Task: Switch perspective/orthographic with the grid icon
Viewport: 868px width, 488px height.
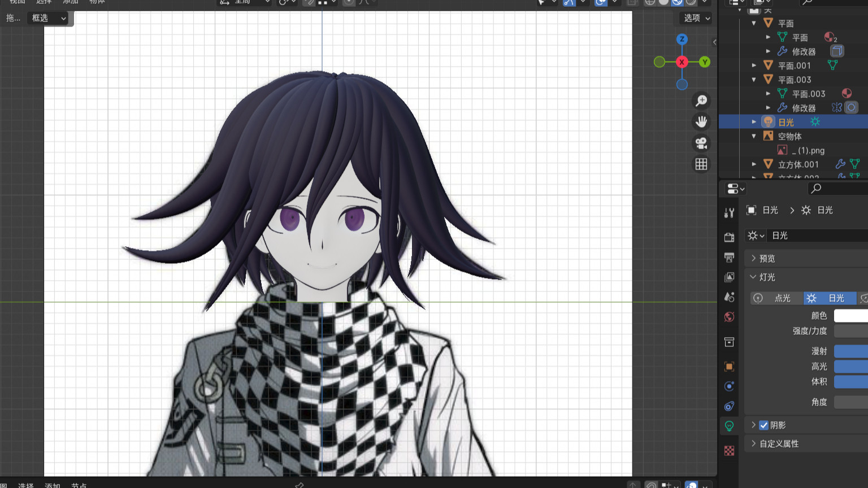Action: click(701, 164)
